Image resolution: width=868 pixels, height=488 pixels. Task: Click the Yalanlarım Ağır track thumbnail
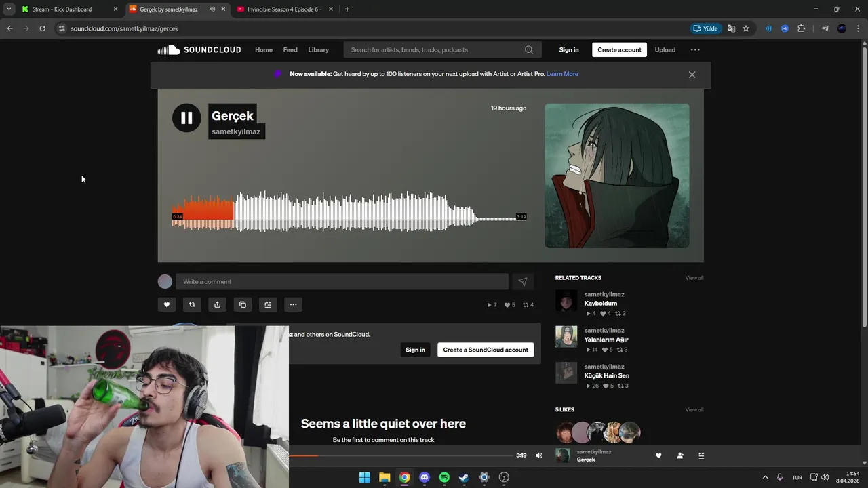[566, 337]
